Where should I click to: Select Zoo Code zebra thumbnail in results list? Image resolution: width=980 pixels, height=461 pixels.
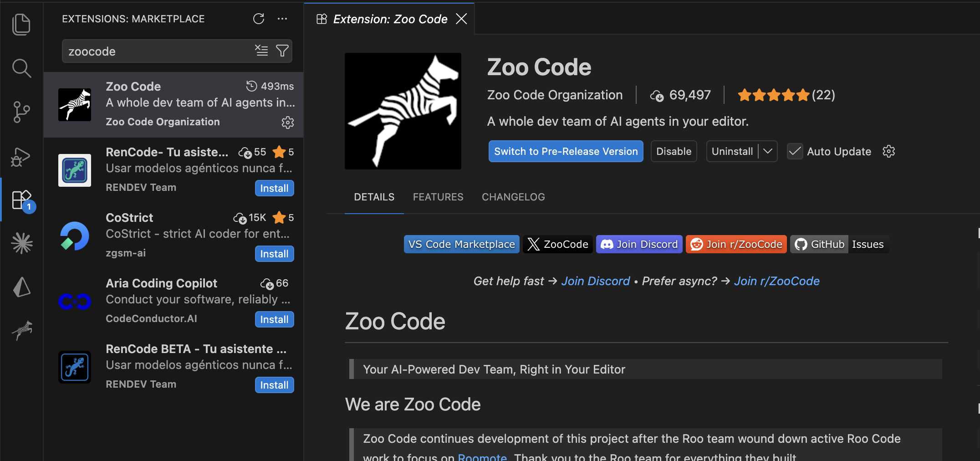[x=75, y=105]
